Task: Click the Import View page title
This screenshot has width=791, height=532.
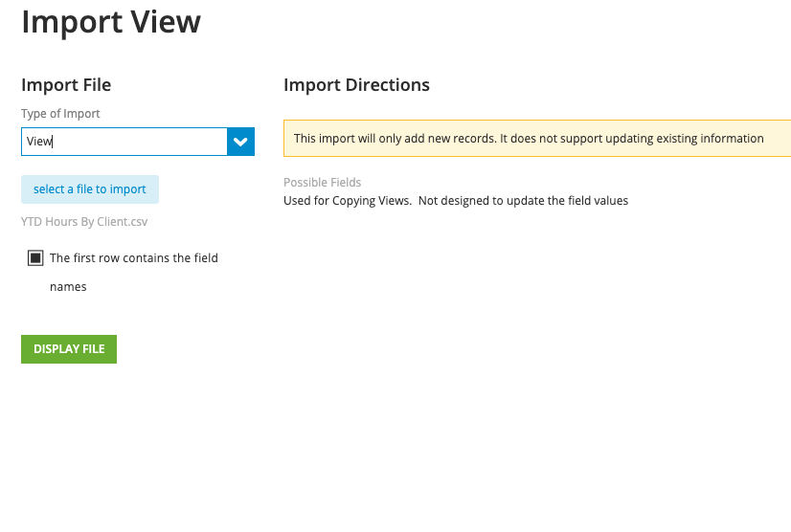Action: (x=111, y=22)
